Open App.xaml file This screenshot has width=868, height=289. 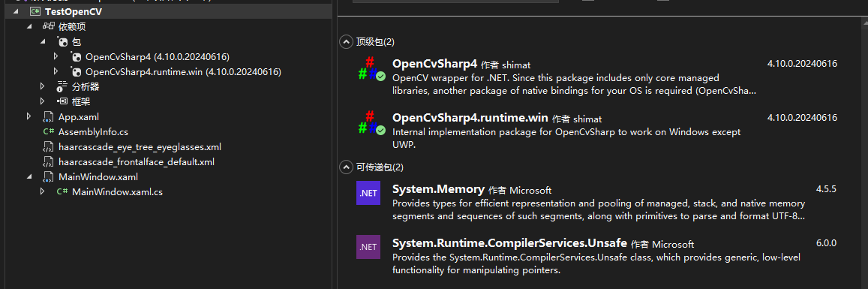click(x=79, y=117)
